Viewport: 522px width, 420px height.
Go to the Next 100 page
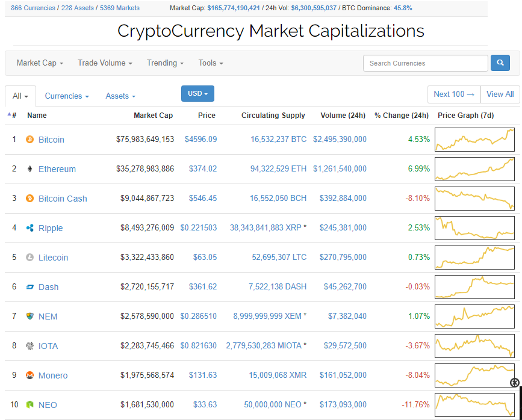(x=454, y=94)
